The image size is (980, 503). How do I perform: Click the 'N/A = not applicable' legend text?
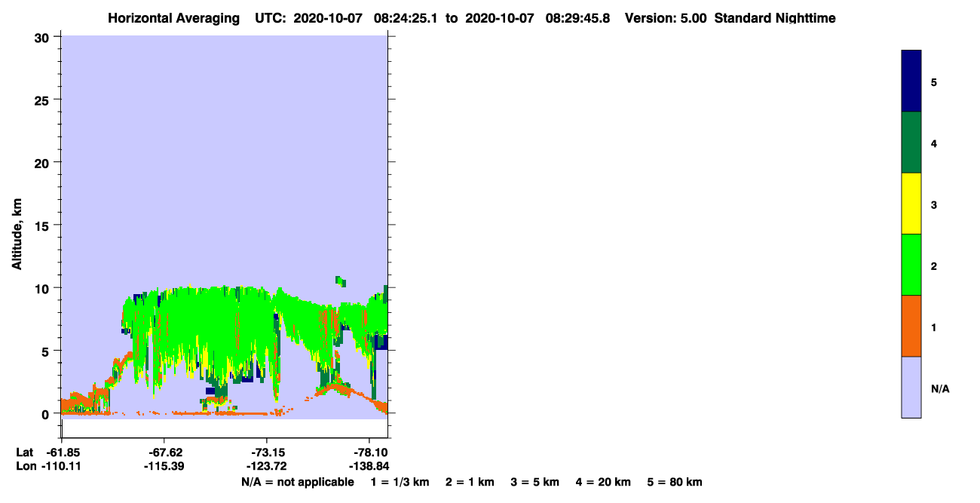[x=298, y=482]
